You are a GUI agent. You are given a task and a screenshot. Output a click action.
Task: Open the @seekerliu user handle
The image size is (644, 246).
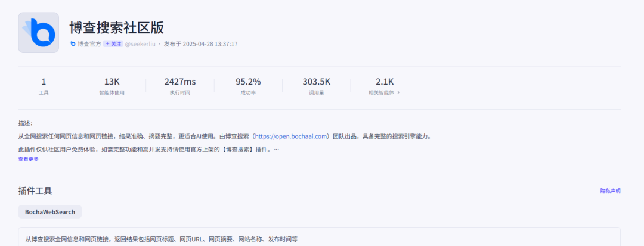(x=140, y=44)
